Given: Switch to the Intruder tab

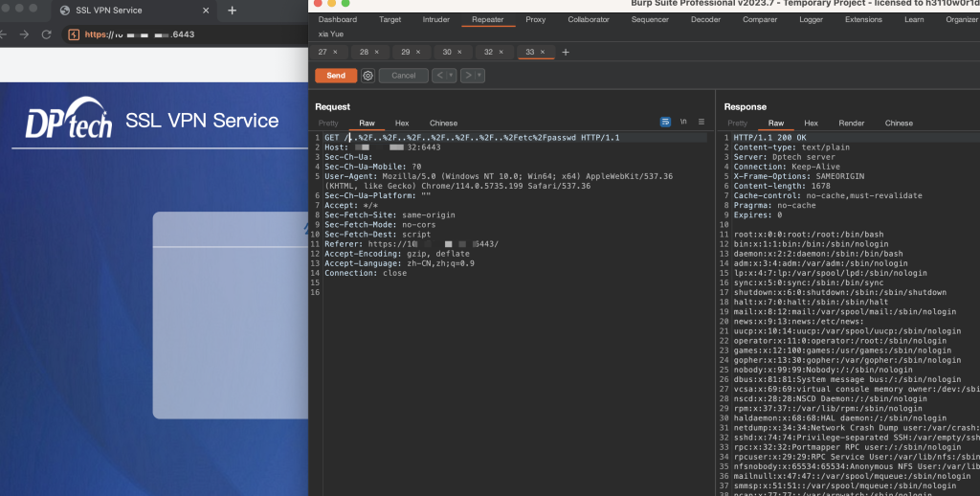Looking at the screenshot, I should click(436, 20).
